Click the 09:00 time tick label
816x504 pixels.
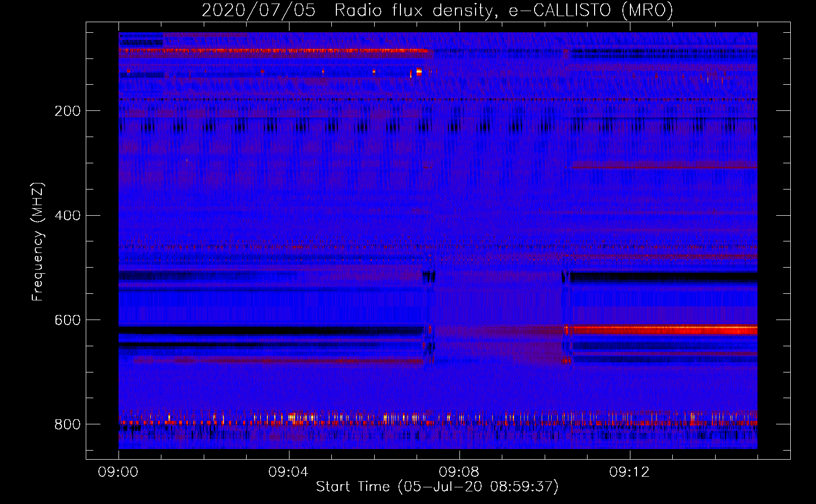click(119, 472)
